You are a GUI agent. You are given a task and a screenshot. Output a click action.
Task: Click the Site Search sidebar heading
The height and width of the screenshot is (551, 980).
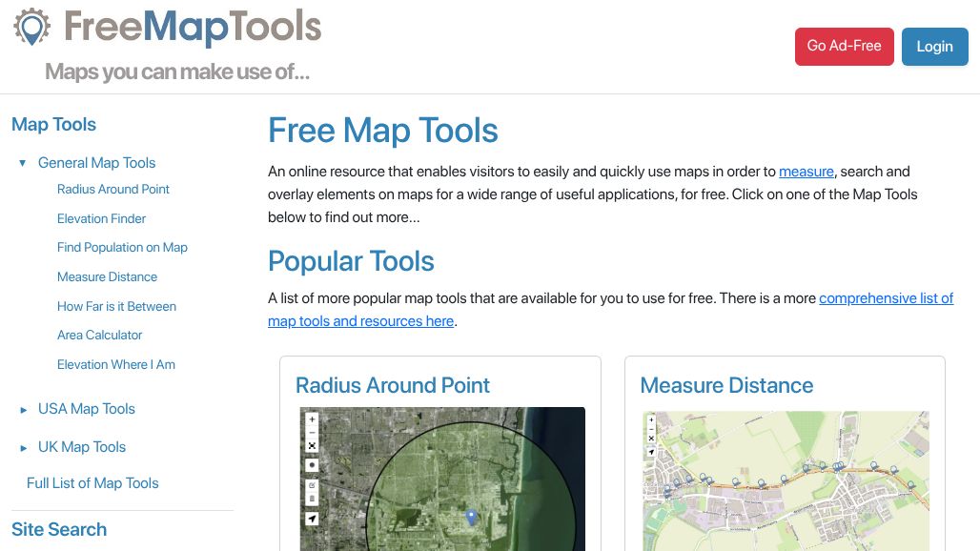(x=59, y=530)
